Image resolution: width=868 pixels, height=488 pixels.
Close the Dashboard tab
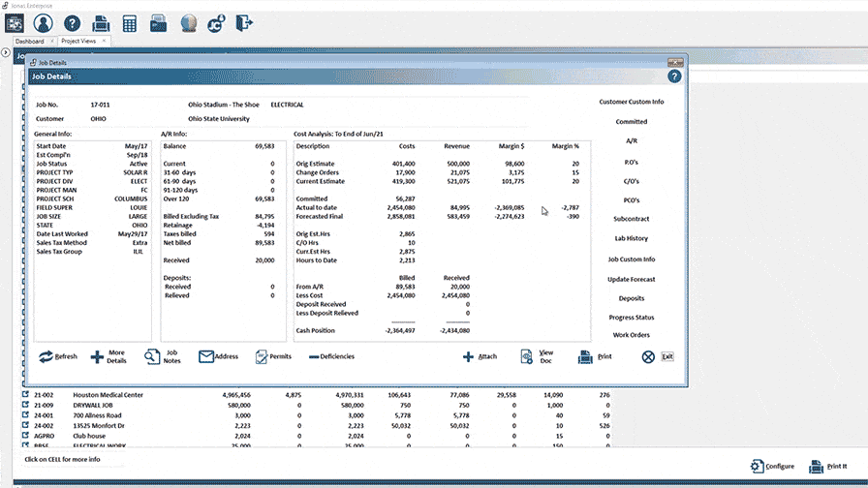[52, 41]
